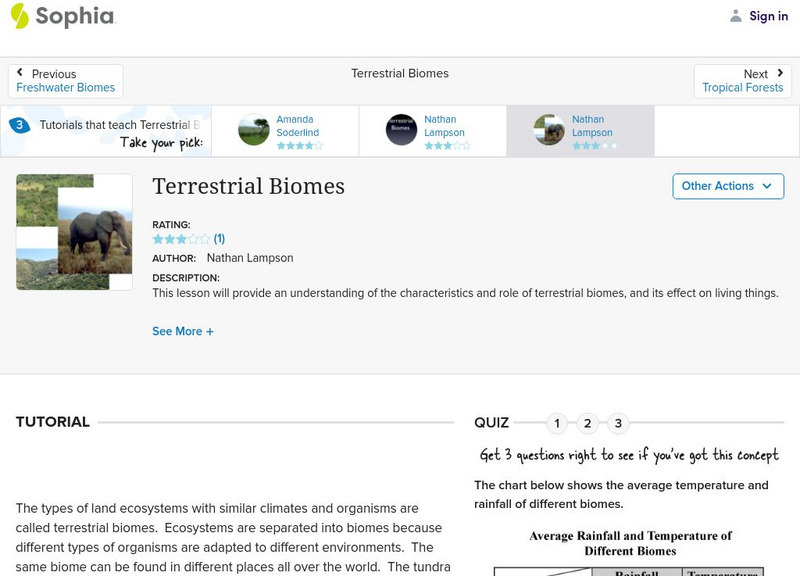Image resolution: width=800 pixels, height=576 pixels.
Task: Select the dark Terrestrial Biomes avatar thumbnail
Action: coord(401,130)
